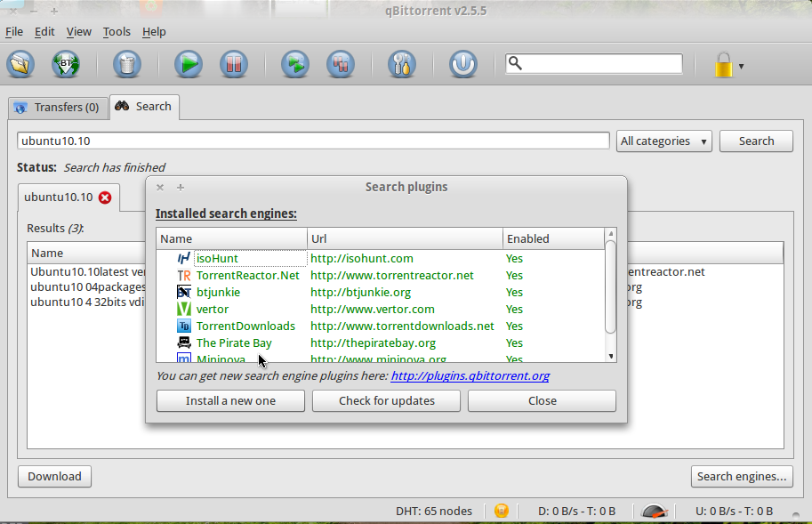The image size is (812, 524).
Task: Click magnifier icon in toolbar filter box
Action: (x=515, y=63)
